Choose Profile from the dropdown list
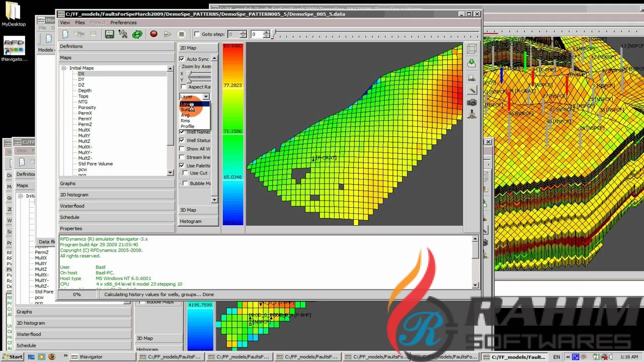This screenshot has height=362, width=644. (x=195, y=126)
